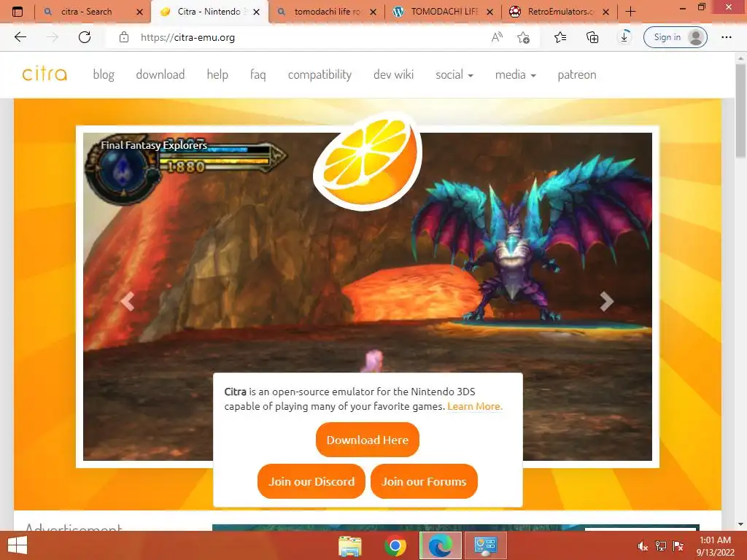Expand the media dropdown menu
This screenshot has width=747, height=560.
[516, 75]
